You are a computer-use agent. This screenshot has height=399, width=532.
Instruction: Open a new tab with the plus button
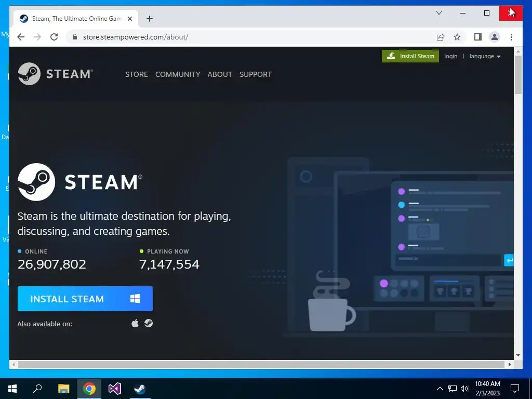[150, 19]
